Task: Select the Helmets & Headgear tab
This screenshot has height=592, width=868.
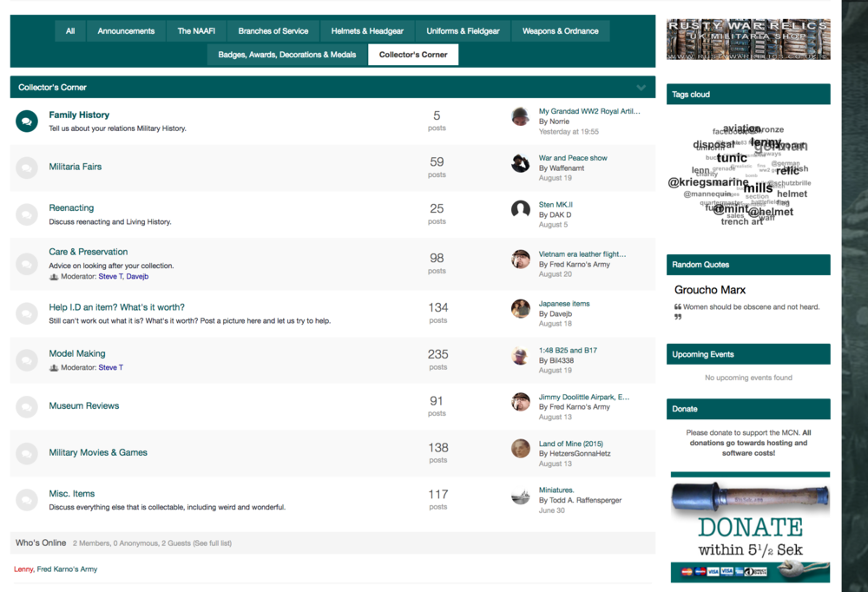Action: [367, 30]
